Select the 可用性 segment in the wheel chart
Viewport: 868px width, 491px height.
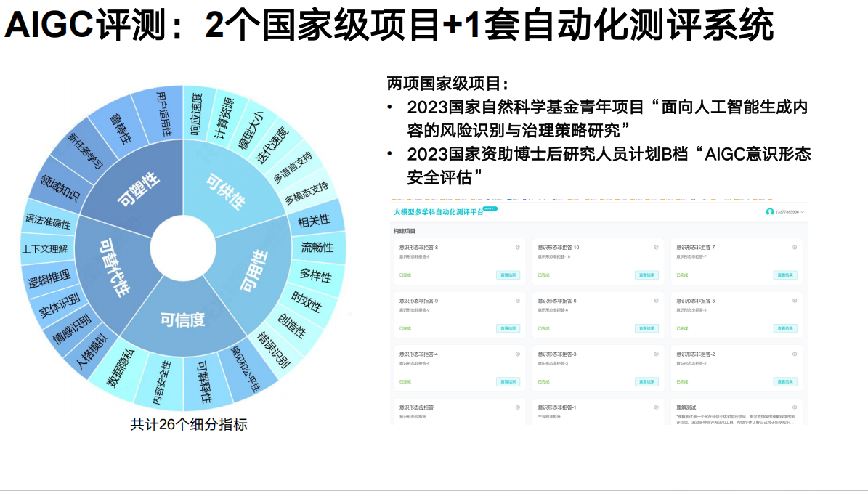coord(254,271)
